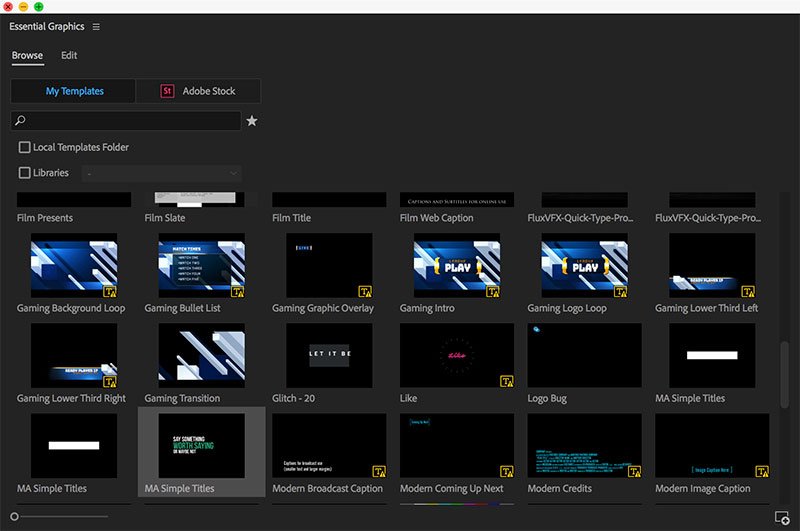
Task: Click the badge icon on the Like thumbnail
Action: point(507,381)
